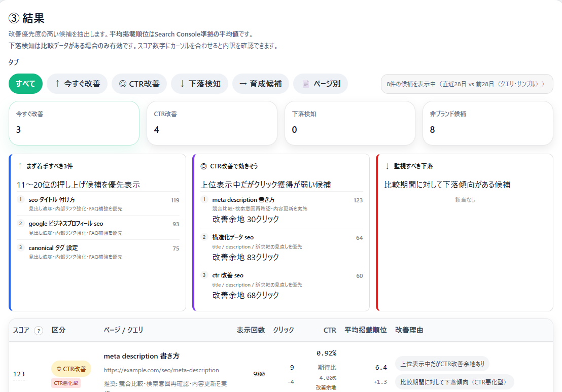Image resolution: width=562 pixels, height=392 pixels.
Task: Open the ページ別 tab
Action: pos(321,84)
